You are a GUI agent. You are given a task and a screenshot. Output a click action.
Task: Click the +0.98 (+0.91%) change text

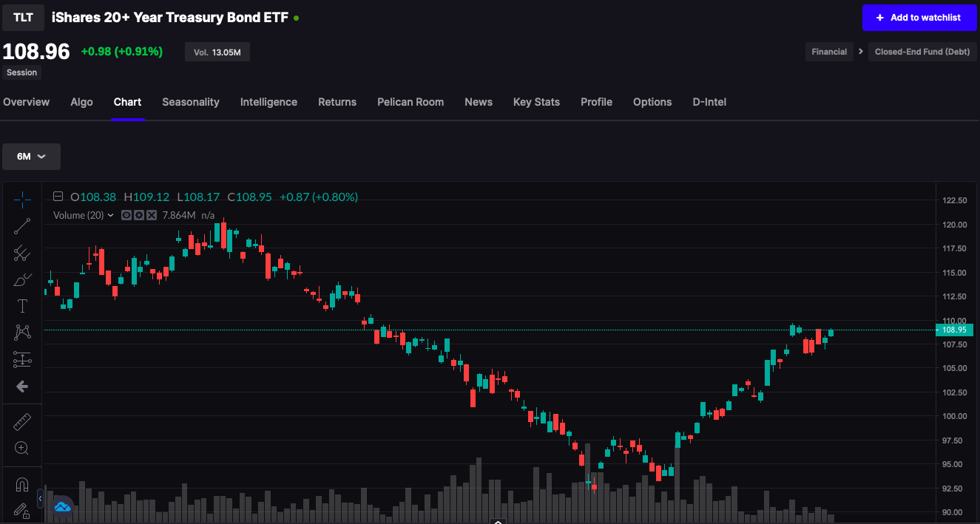pos(121,52)
